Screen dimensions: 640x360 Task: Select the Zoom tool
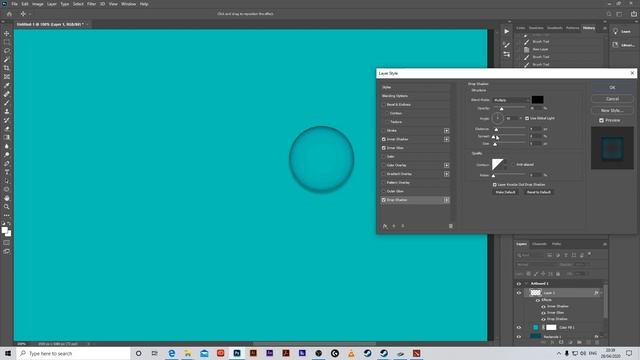7,207
